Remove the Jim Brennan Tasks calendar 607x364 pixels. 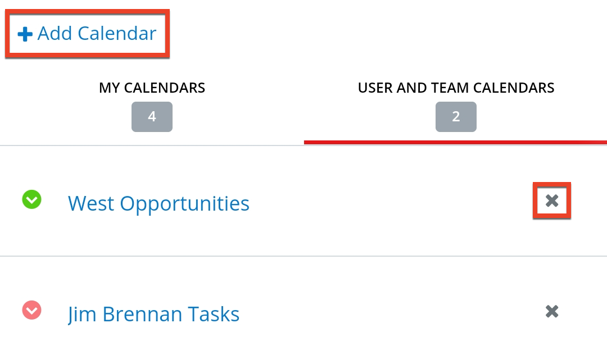551,311
